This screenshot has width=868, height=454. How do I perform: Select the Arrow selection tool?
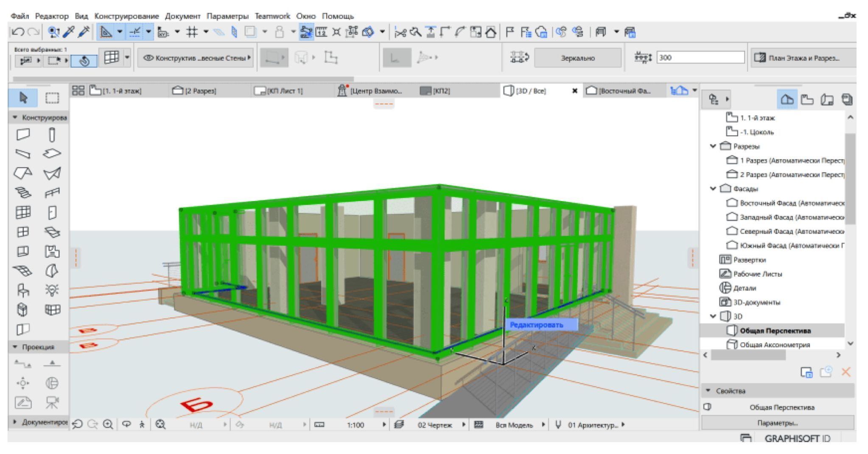point(23,98)
